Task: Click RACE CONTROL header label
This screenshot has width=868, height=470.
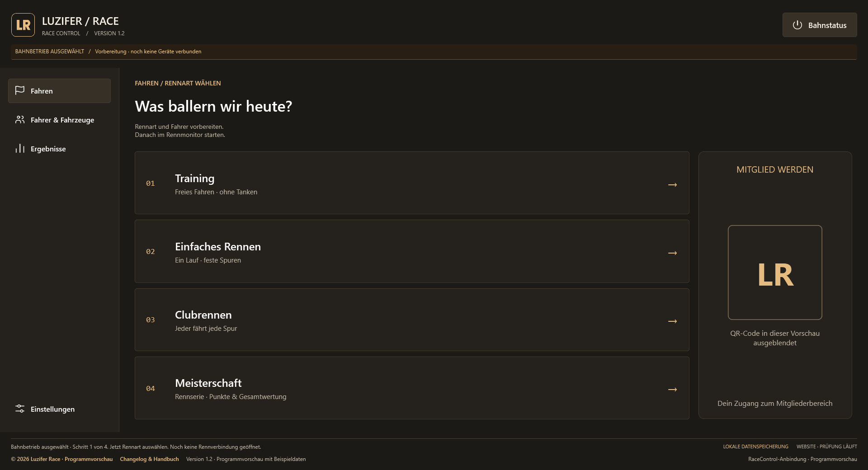Action: click(x=61, y=33)
